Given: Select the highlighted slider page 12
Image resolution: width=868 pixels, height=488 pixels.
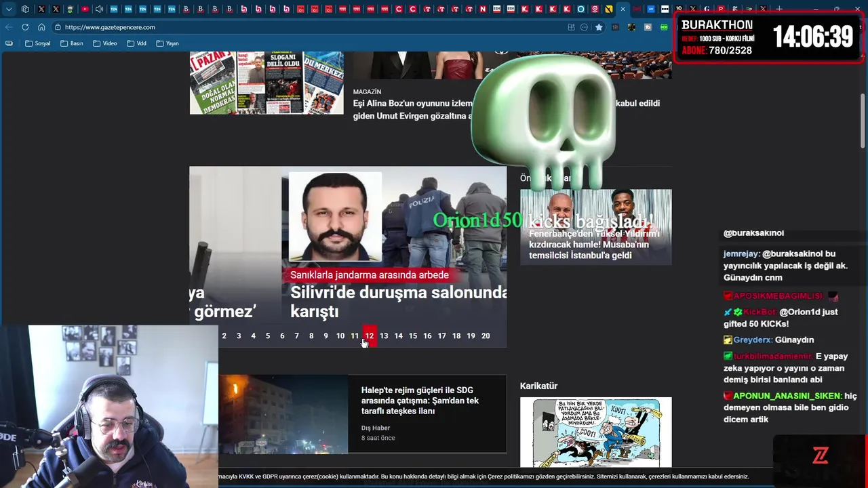Looking at the screenshot, I should pos(370,336).
